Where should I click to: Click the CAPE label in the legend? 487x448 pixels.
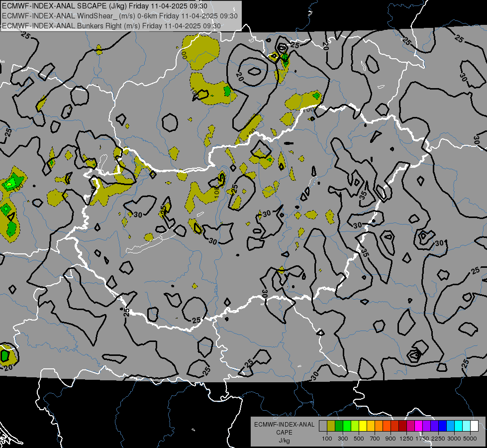coord(284,433)
